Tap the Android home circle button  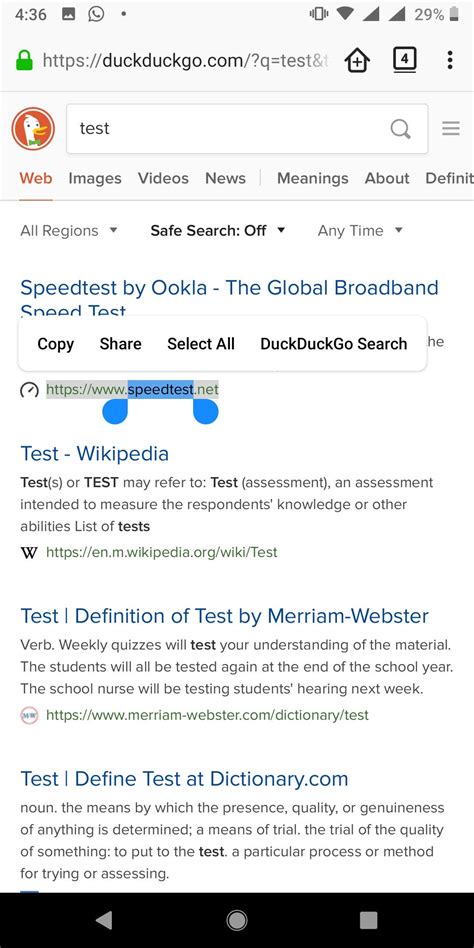tap(236, 920)
